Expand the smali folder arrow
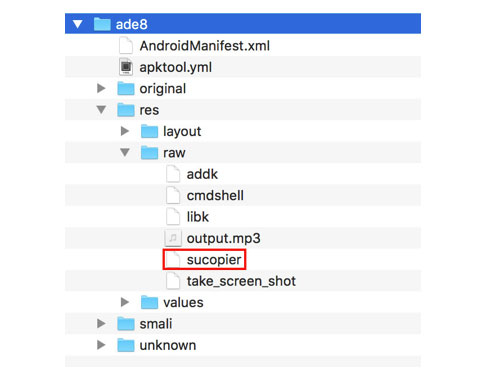Viewport: 491px width, 376px height. click(x=101, y=323)
